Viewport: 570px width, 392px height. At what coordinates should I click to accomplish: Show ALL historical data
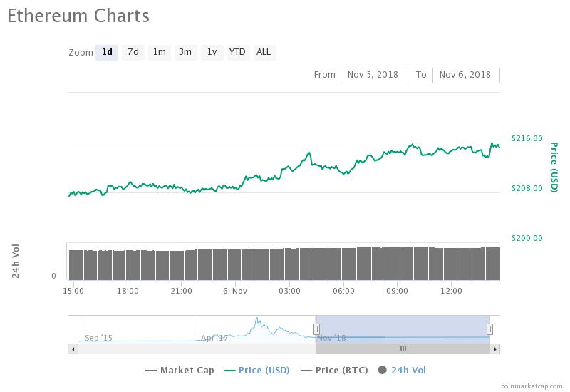coord(264,52)
